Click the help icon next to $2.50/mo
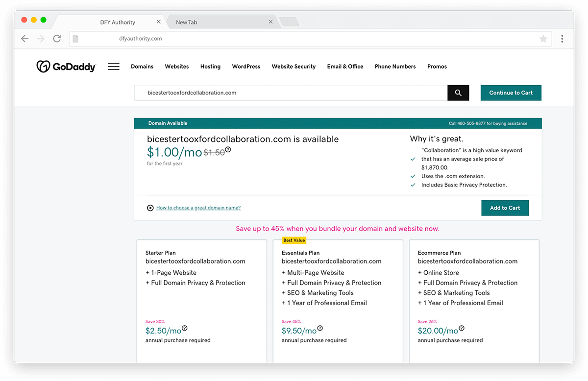The width and height of the screenshot is (588, 381). (x=185, y=328)
